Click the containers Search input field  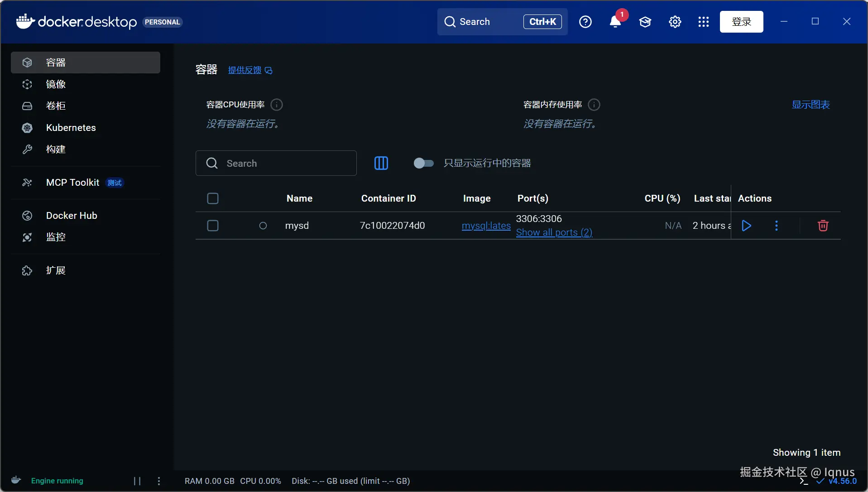point(276,163)
